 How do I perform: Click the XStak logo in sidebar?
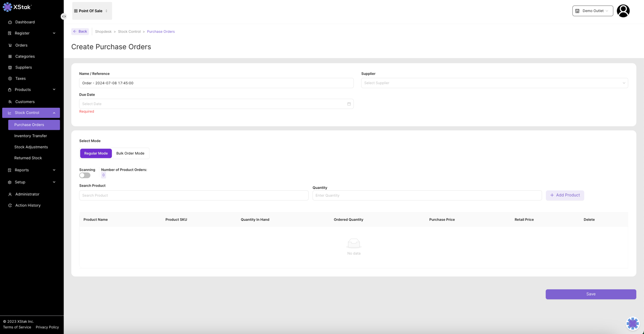point(17,7)
